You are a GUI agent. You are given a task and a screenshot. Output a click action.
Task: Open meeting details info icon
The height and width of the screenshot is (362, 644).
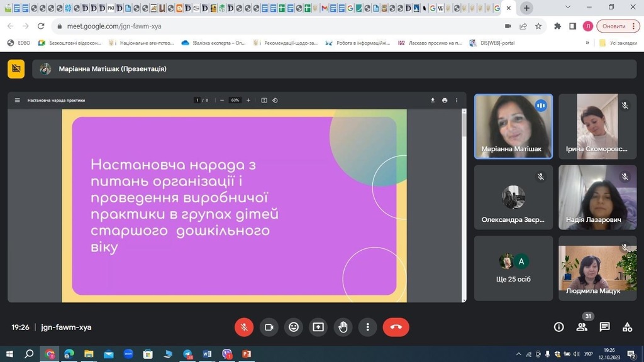(558, 327)
